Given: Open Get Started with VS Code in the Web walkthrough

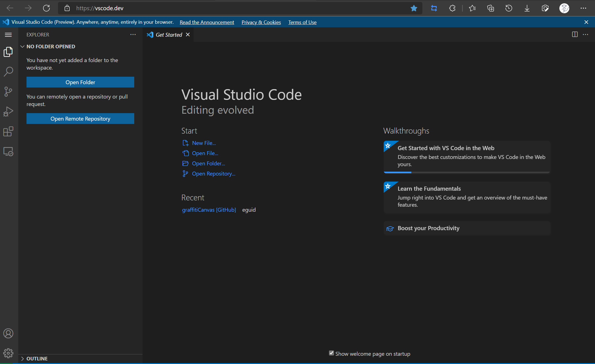Looking at the screenshot, I should pyautogui.click(x=467, y=157).
